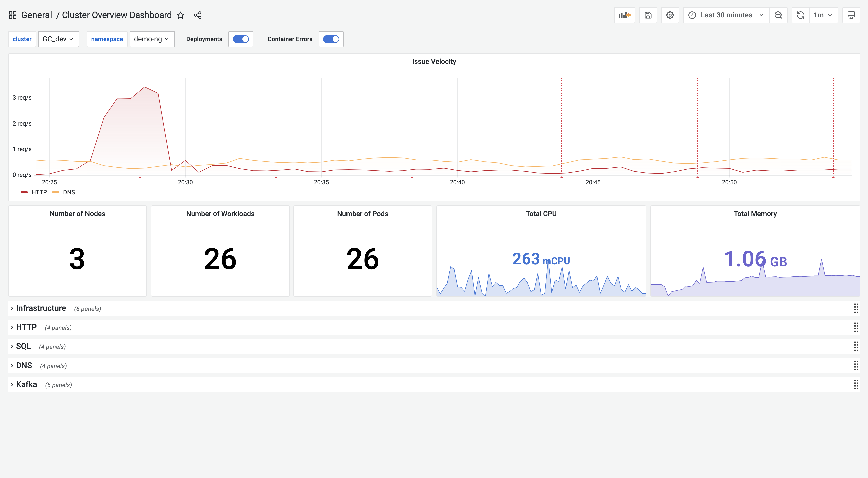Screen dimensions: 868x478
Task: Open dashboard search grid icon
Action: point(13,15)
